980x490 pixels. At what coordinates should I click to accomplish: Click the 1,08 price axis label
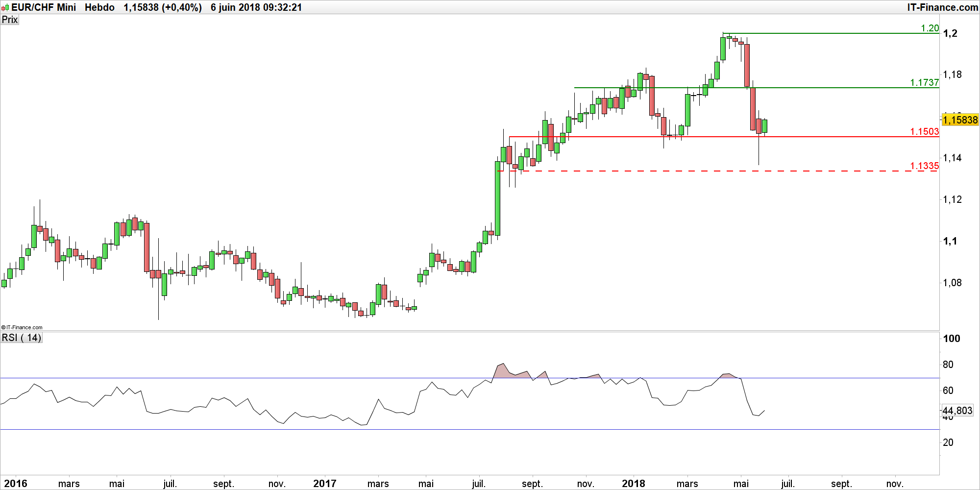[953, 283]
